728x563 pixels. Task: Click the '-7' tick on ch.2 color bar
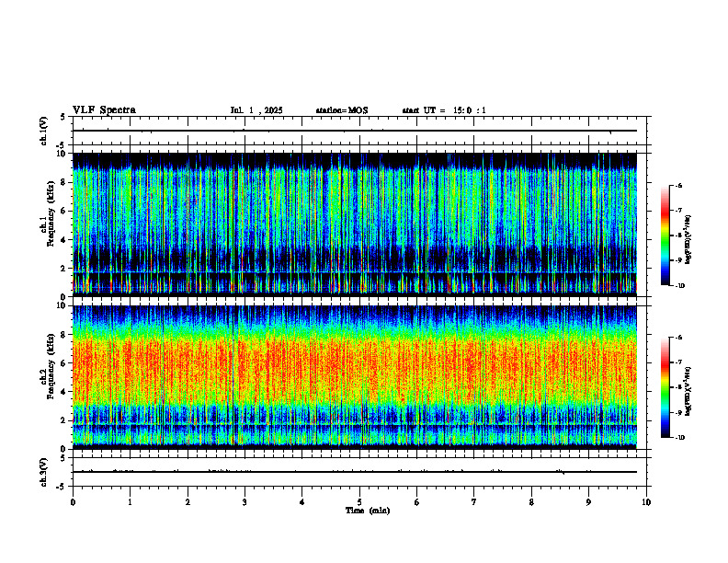[x=678, y=362]
